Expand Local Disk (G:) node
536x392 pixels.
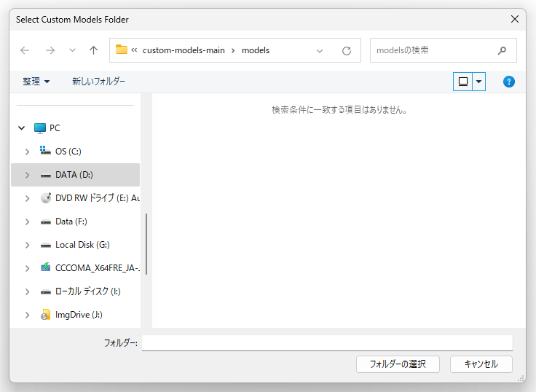click(x=28, y=245)
